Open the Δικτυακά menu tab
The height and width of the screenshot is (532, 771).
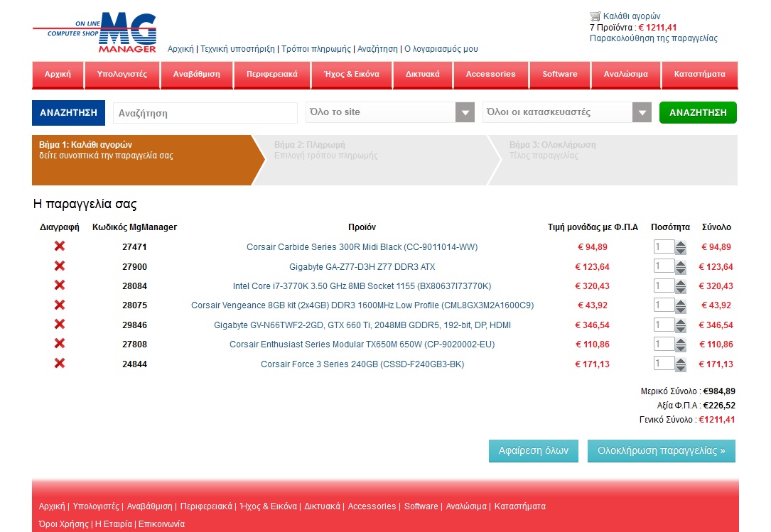point(422,75)
